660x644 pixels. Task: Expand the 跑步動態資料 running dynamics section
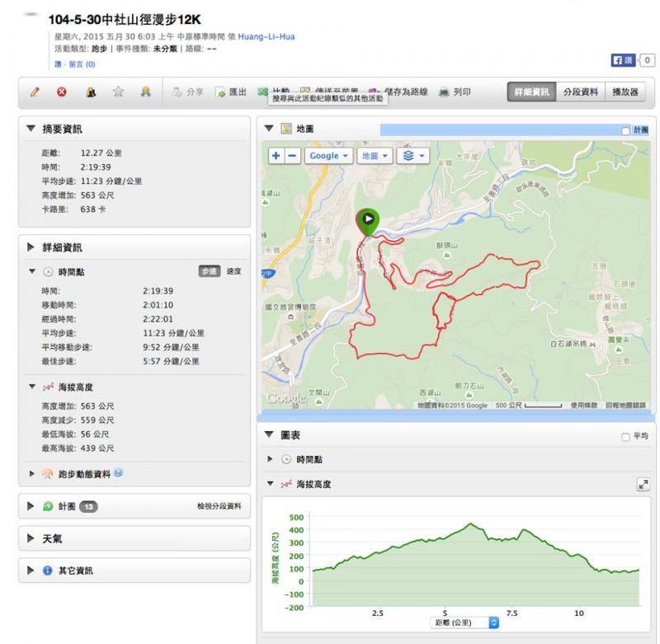point(31,473)
